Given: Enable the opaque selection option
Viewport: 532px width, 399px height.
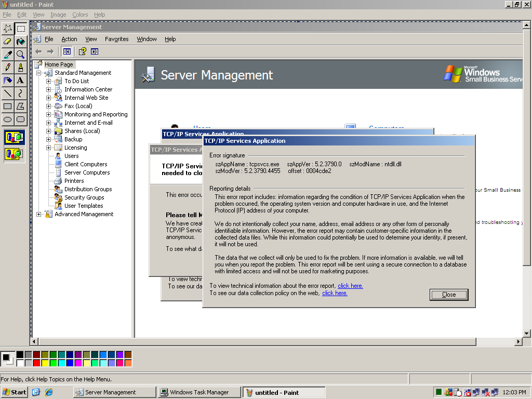Looking at the screenshot, I should 14,137.
